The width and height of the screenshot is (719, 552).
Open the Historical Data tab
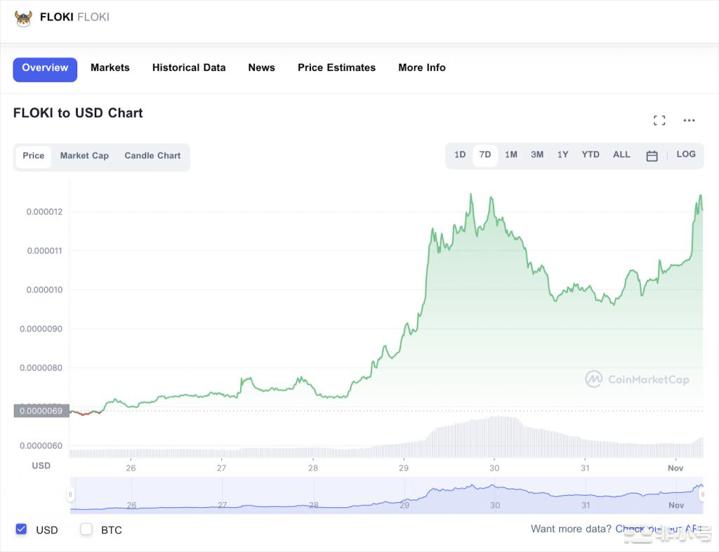click(189, 68)
